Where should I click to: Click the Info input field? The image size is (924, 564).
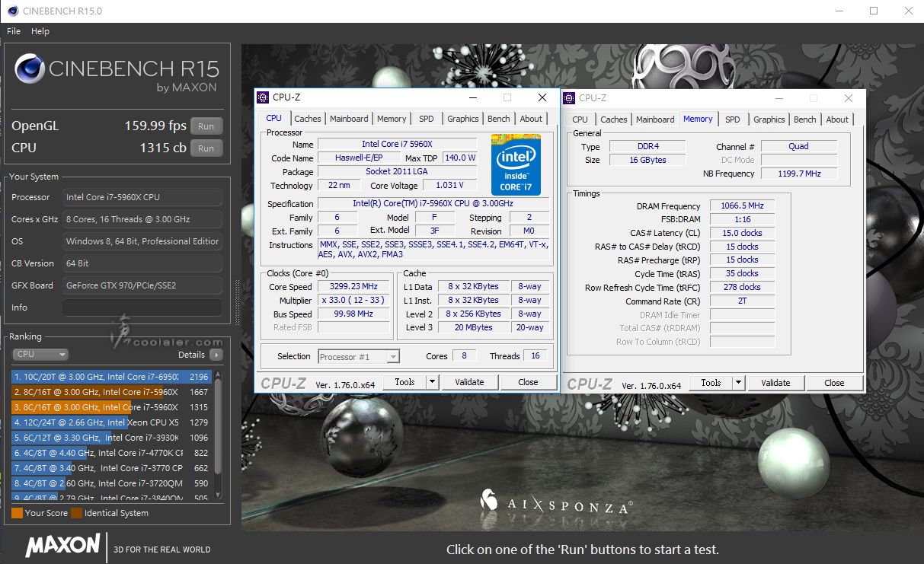[x=143, y=307]
